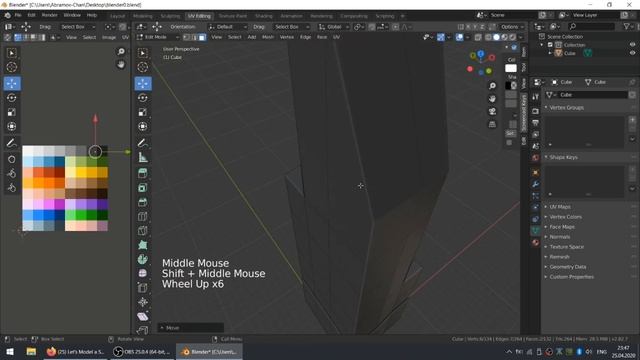Viewport: 640px width, 360px height.
Task: Expand the Cube item in outliner
Action: (550, 53)
